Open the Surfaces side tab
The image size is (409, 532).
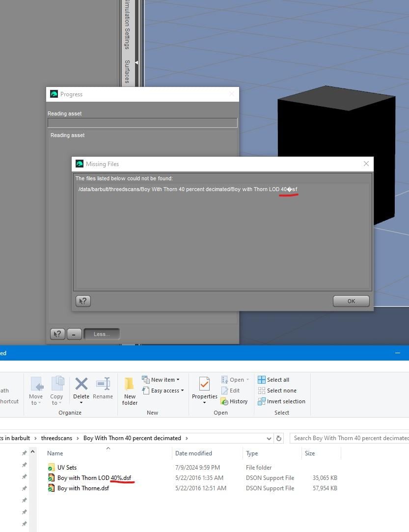[127, 72]
